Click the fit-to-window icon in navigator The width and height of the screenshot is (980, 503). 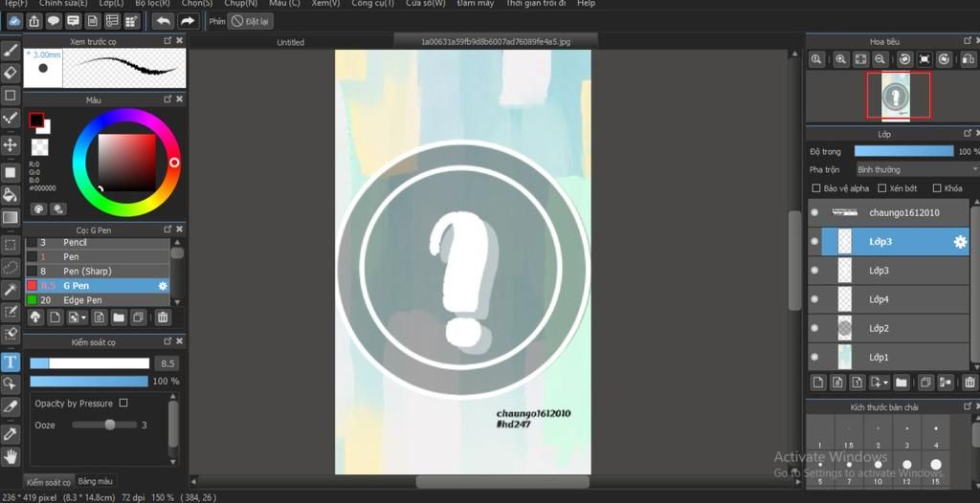point(860,59)
